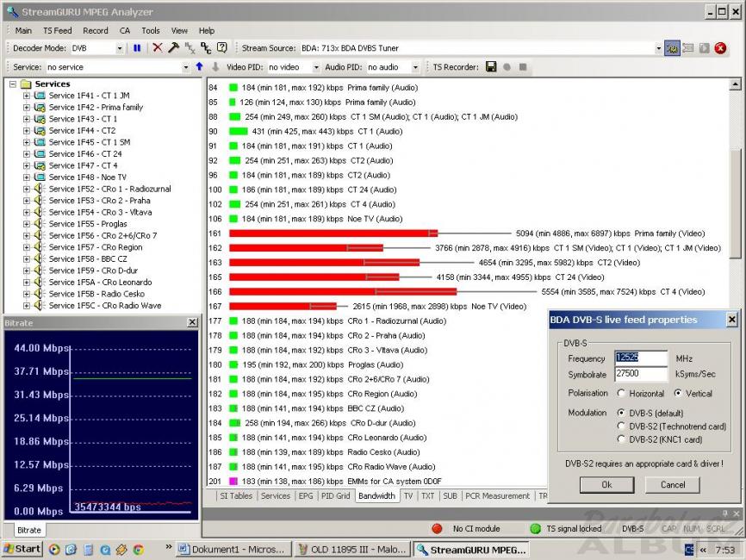Expand Service 1F43 - CT 1
The height and width of the screenshot is (560, 746).
pyautogui.click(x=27, y=119)
